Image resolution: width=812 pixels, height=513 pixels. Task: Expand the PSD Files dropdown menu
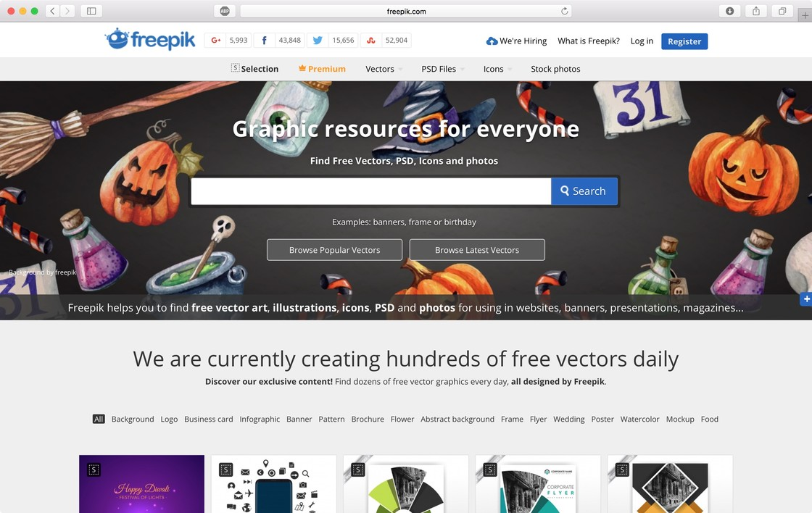pyautogui.click(x=443, y=69)
